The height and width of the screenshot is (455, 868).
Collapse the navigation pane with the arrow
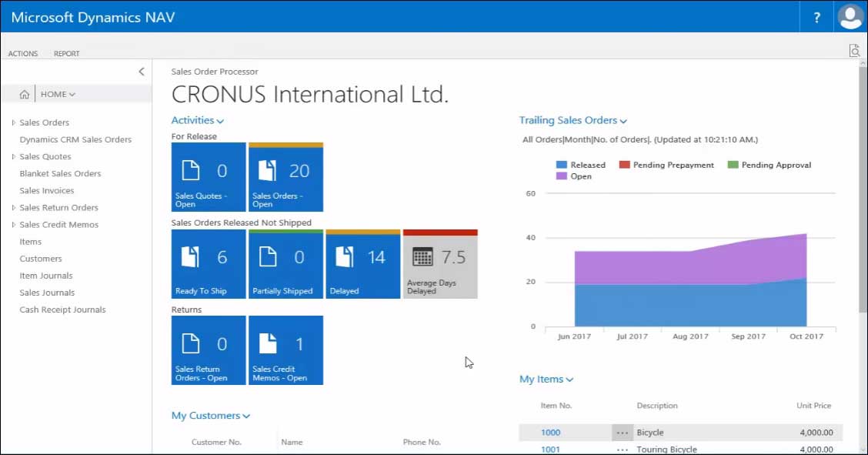[141, 72]
